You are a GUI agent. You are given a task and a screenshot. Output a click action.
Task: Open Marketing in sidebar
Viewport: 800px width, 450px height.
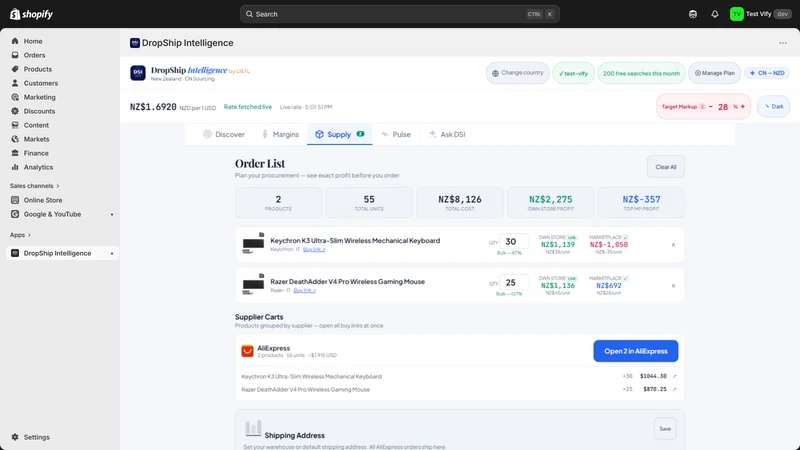pos(39,97)
